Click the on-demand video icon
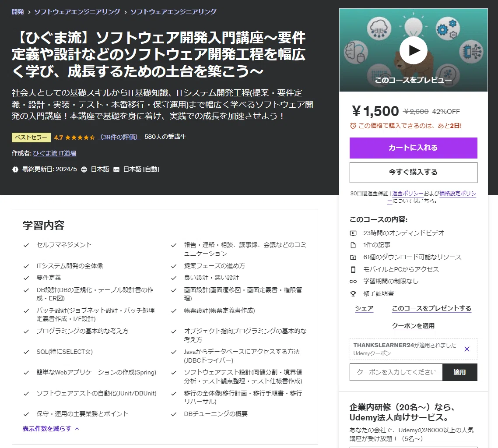 click(x=353, y=233)
